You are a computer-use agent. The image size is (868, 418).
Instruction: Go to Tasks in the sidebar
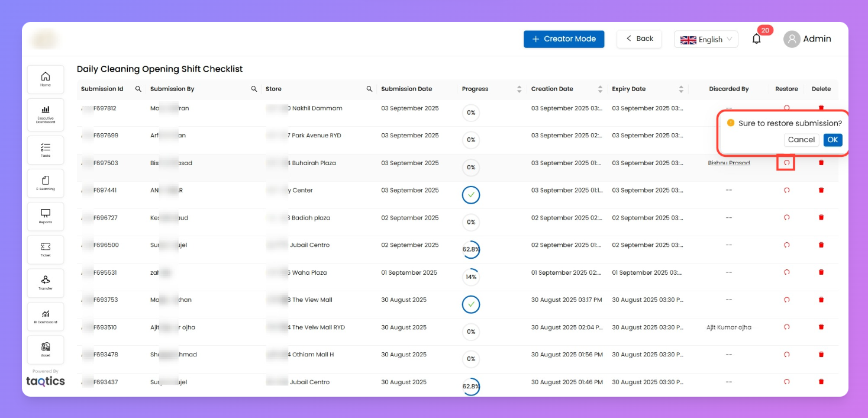pos(46,149)
